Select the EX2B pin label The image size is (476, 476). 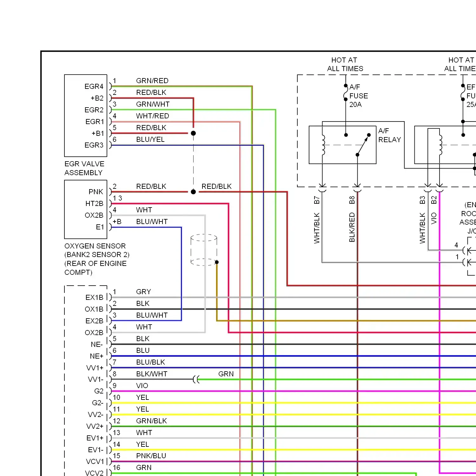coord(94,321)
